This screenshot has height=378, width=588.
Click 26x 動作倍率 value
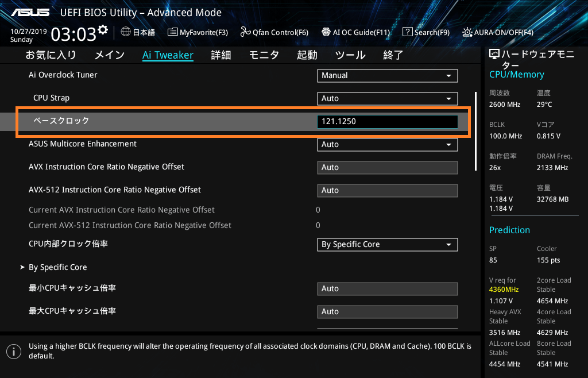pyautogui.click(x=494, y=168)
